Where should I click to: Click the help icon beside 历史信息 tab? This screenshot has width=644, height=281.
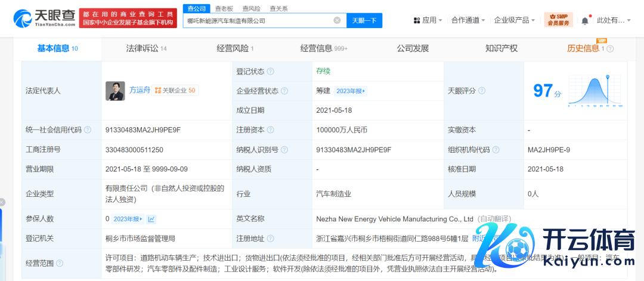point(610,48)
